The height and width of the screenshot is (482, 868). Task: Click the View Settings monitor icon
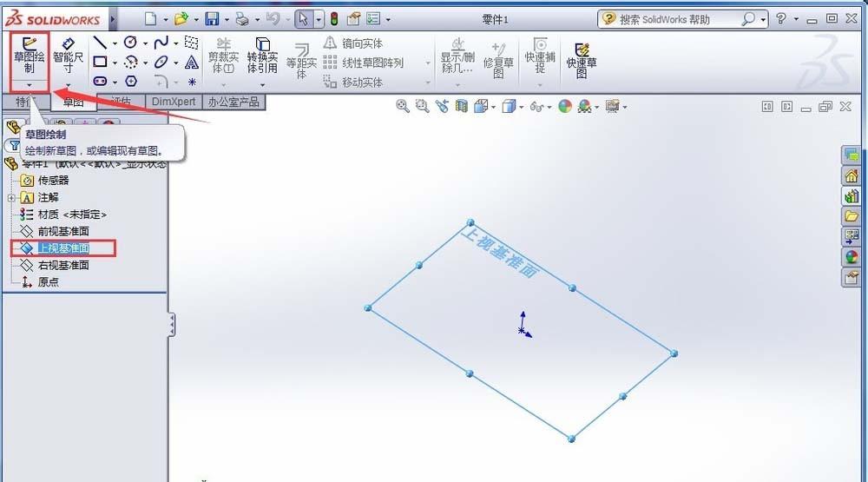pyautogui.click(x=612, y=106)
